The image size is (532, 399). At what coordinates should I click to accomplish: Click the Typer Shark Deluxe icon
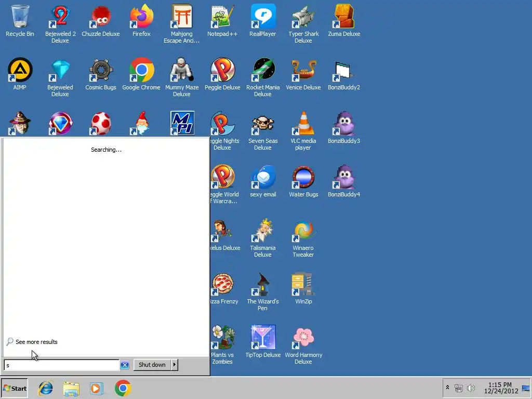tap(303, 24)
